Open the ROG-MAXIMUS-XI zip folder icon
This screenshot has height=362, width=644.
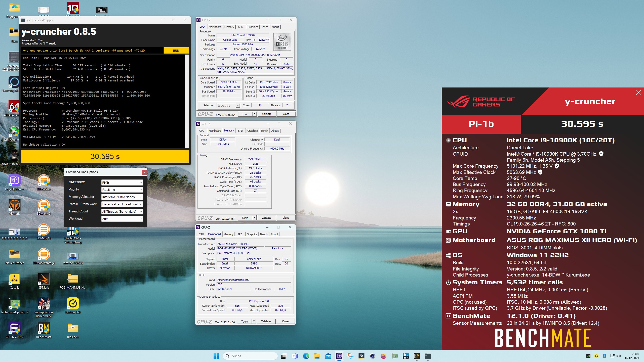pos(73,281)
